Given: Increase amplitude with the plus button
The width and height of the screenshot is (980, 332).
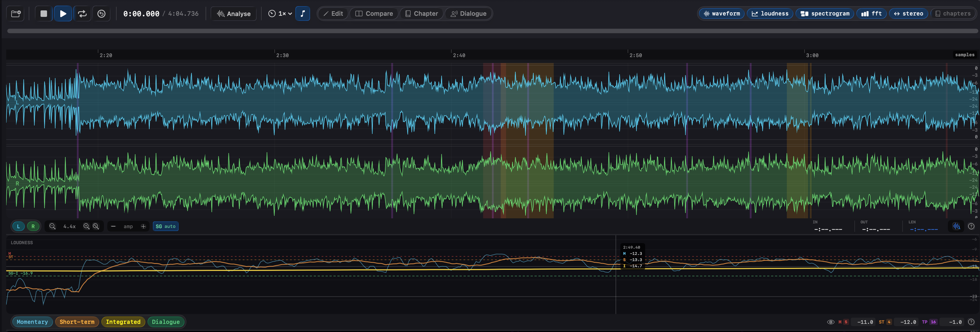Looking at the screenshot, I should (x=143, y=226).
